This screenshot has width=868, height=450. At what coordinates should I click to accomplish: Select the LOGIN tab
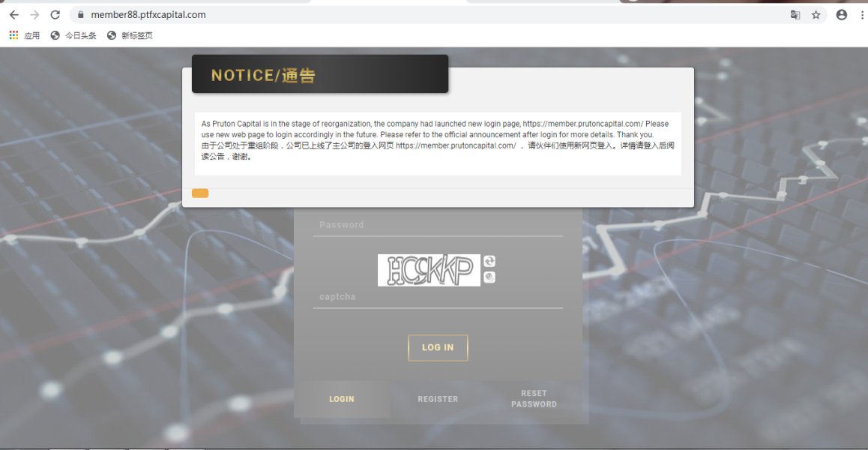(342, 399)
